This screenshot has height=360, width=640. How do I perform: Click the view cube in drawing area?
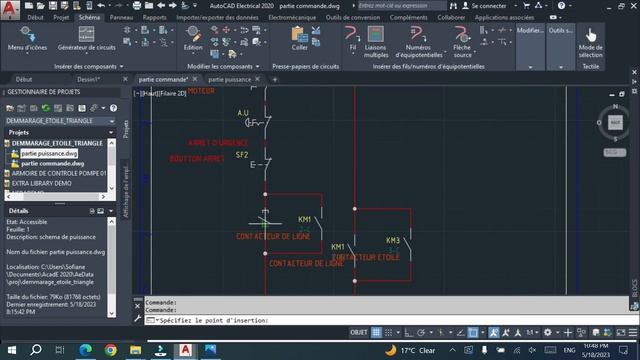click(615, 122)
